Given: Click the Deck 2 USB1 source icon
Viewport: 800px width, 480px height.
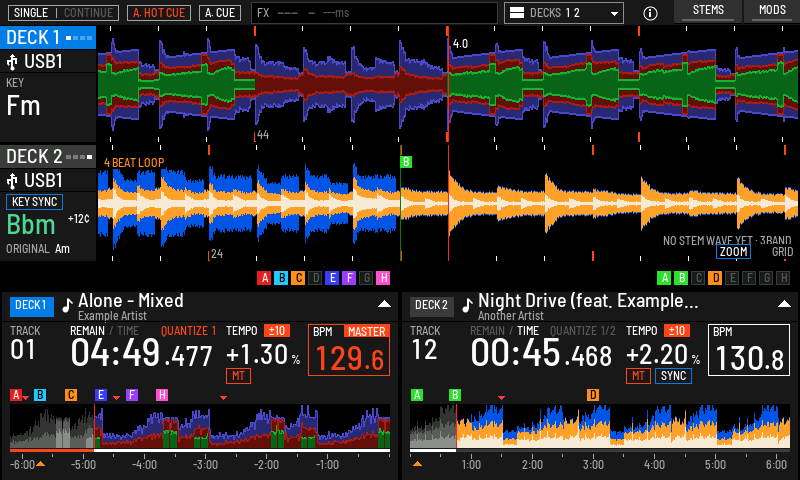Looking at the screenshot, I should point(12,181).
